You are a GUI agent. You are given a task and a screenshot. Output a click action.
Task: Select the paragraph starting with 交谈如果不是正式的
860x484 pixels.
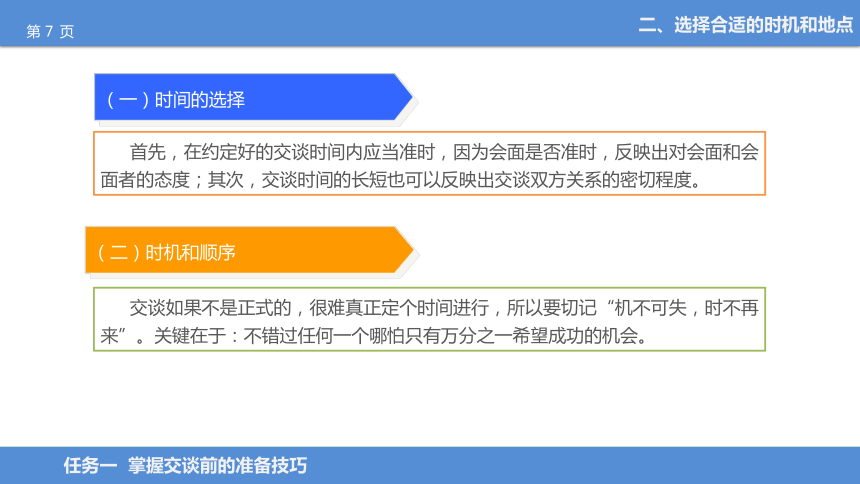click(429, 319)
